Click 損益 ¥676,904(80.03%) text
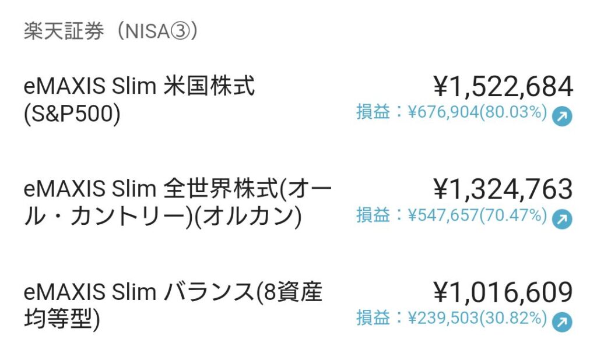This screenshot has height=364, width=597. pyautogui.click(x=452, y=112)
